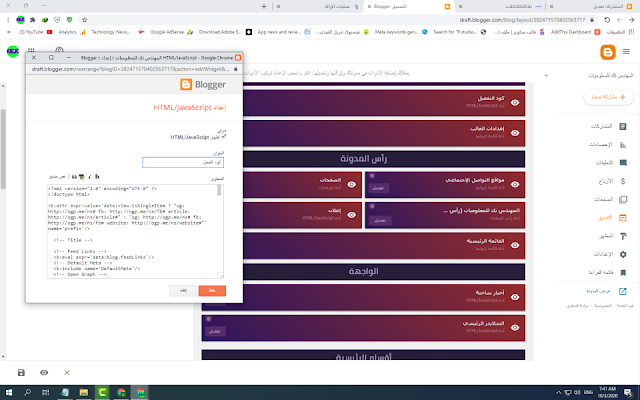Toggle visibility of أخبار ساخنة gadget
640x400 pixels.
515,297
